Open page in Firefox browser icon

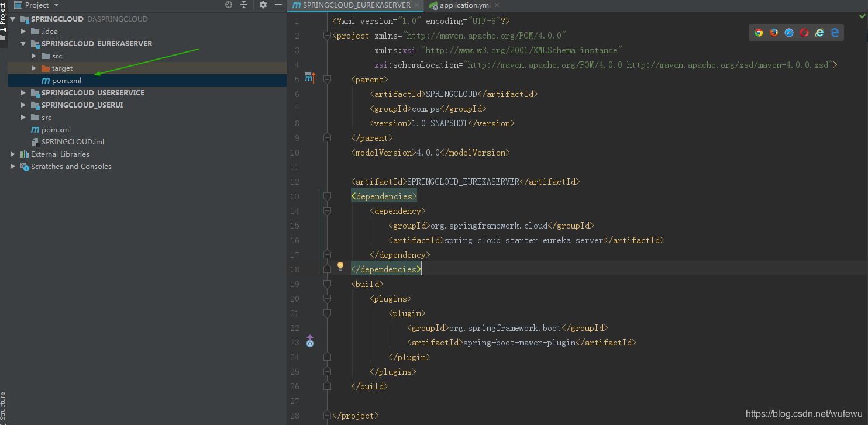coord(774,33)
